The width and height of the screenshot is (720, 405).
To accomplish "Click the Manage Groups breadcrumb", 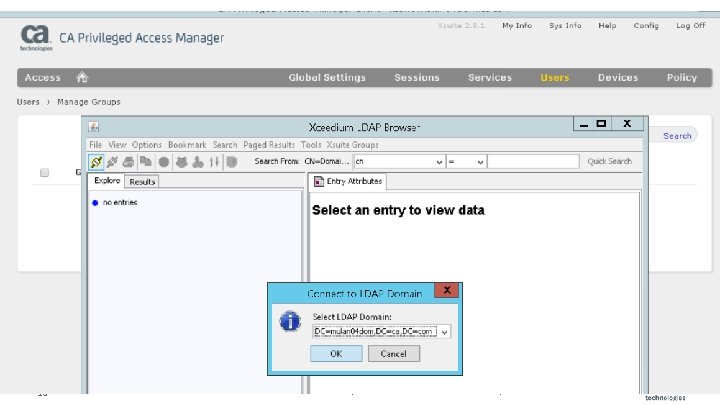I will tap(89, 102).
